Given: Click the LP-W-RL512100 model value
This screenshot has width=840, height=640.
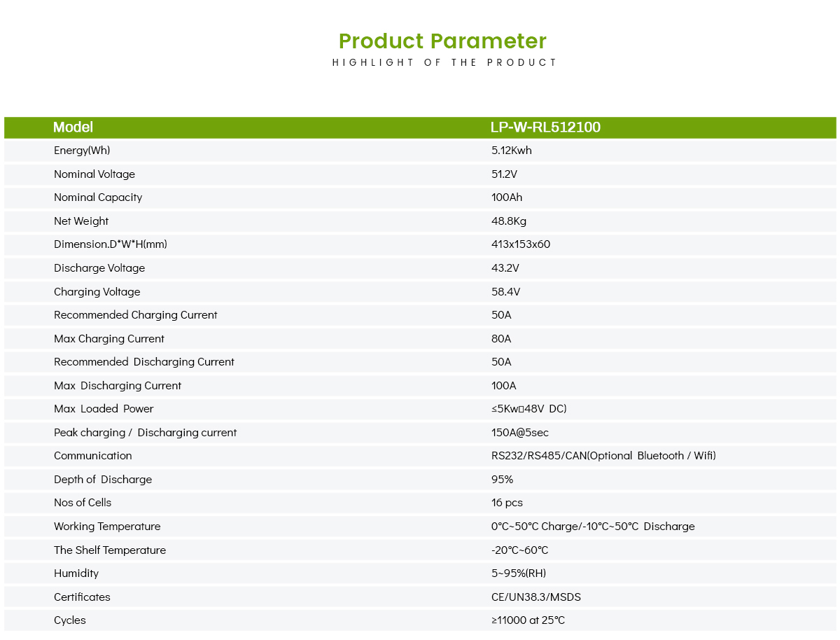Looking at the screenshot, I should [545, 127].
